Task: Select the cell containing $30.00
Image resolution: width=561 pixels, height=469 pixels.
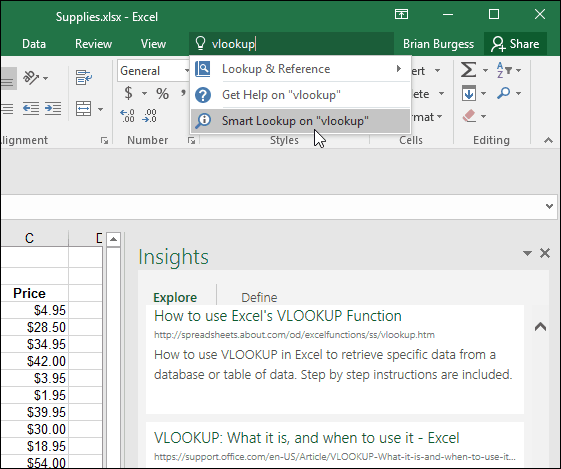Action: click(x=34, y=429)
